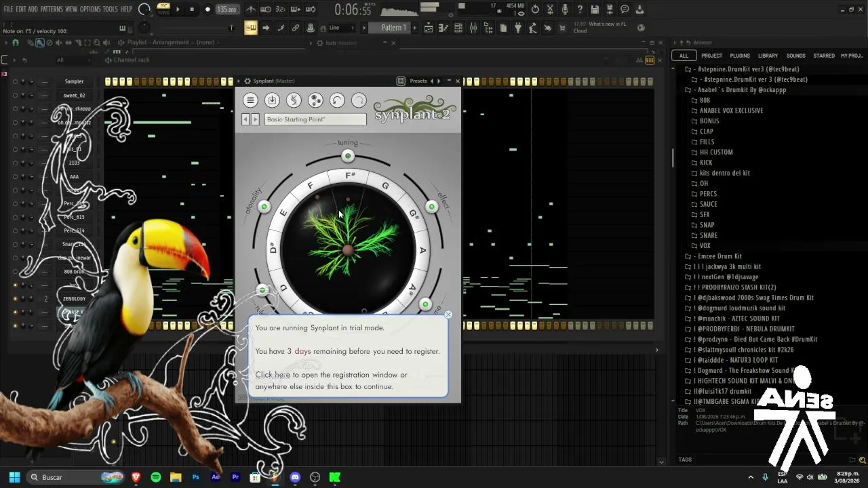Click the Synplant Genopatch bubbles icon
Image resolution: width=868 pixels, height=488 pixels.
tap(315, 100)
